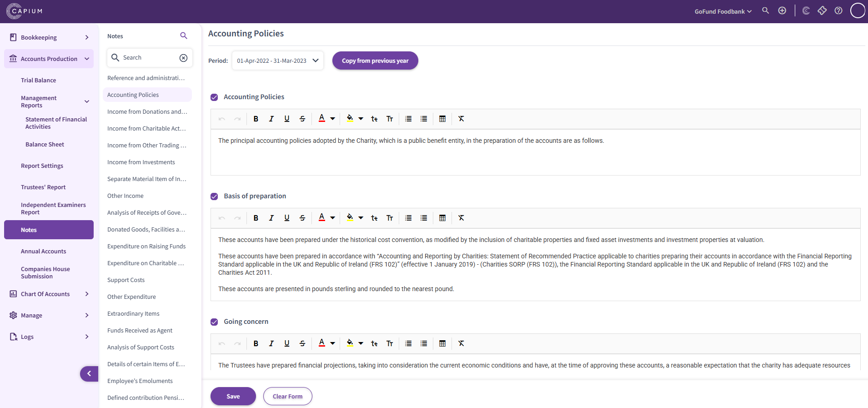
Task: Open the Period date range dropdown
Action: 277,60
